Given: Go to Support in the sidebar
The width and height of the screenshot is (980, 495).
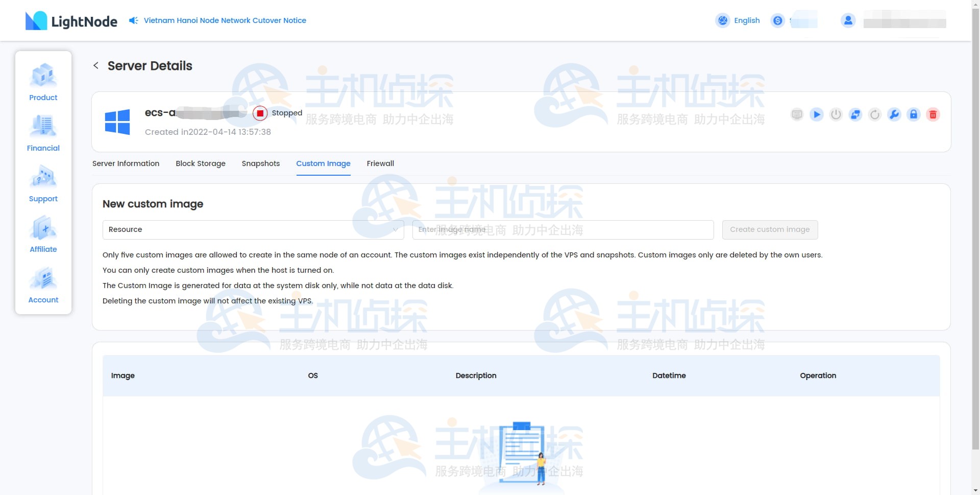Looking at the screenshot, I should [x=43, y=183].
